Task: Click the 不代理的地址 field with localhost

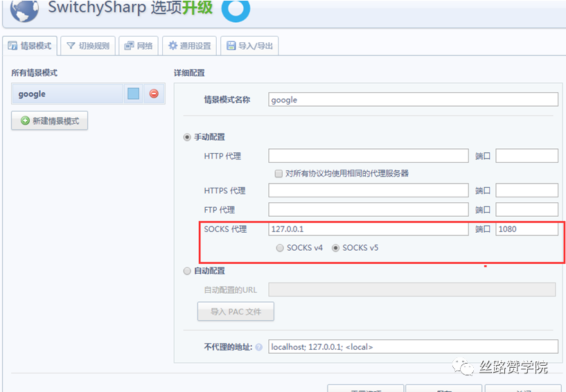Action: pyautogui.click(x=413, y=347)
